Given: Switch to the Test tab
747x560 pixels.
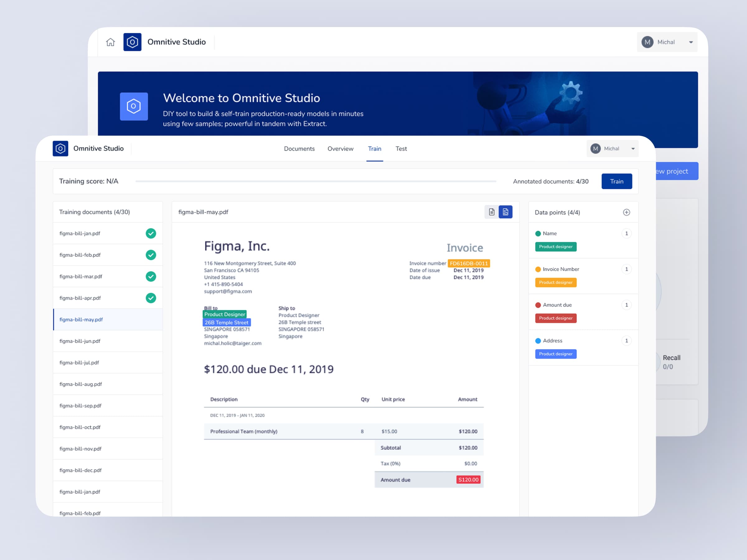Looking at the screenshot, I should click(x=401, y=148).
